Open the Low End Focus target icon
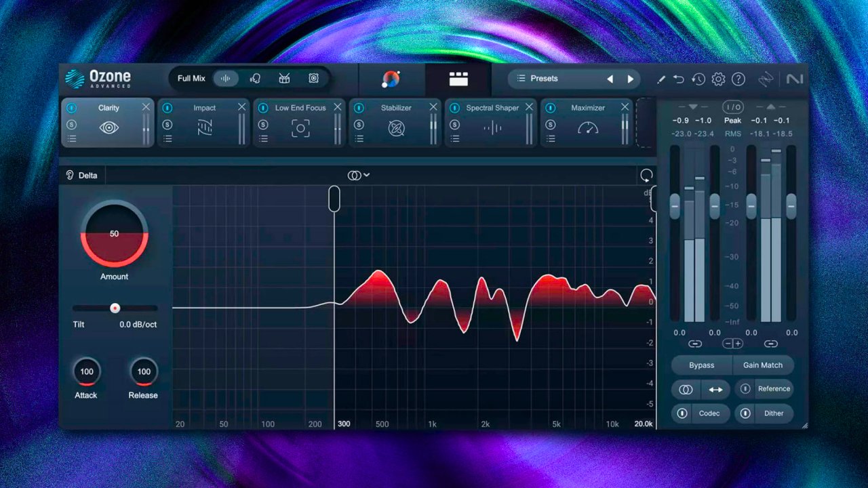The width and height of the screenshot is (868, 488). point(300,127)
